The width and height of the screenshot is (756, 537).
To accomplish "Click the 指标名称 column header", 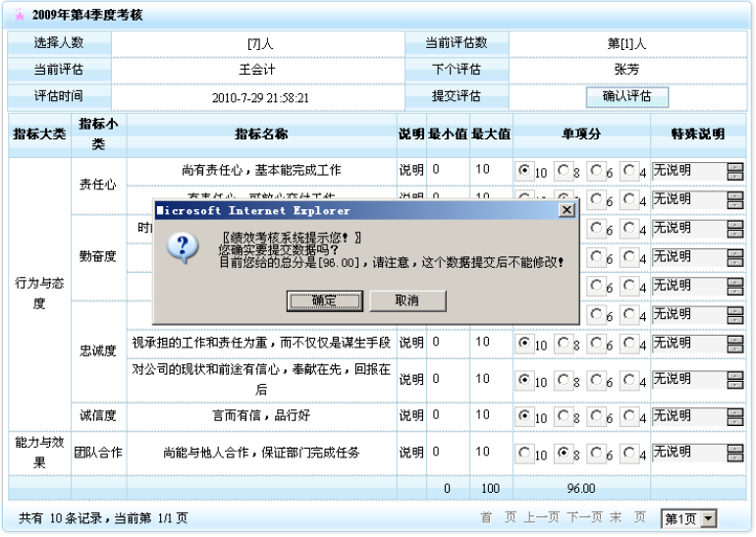I will tap(261, 134).
